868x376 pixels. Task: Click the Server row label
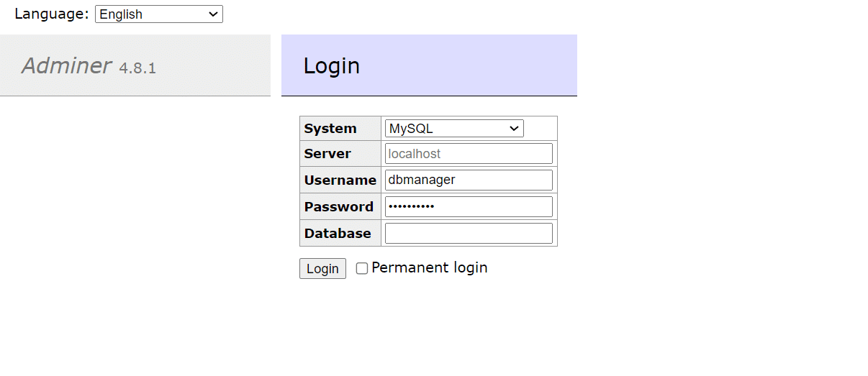pos(327,154)
